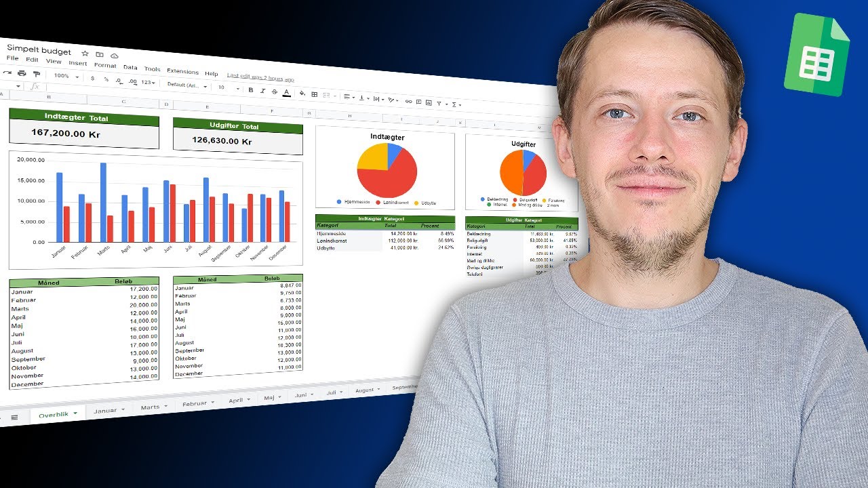The height and width of the screenshot is (488, 868).
Task: Open the 123 number format dropdown
Action: 149,83
